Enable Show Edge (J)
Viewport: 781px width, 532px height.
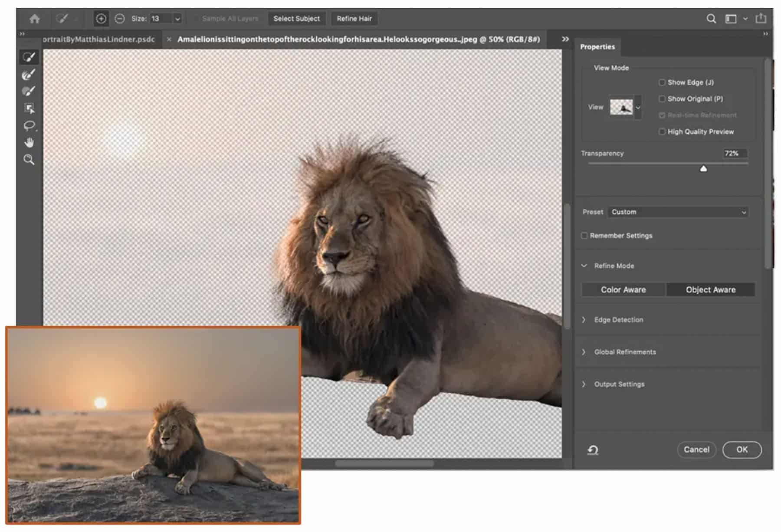click(x=662, y=82)
